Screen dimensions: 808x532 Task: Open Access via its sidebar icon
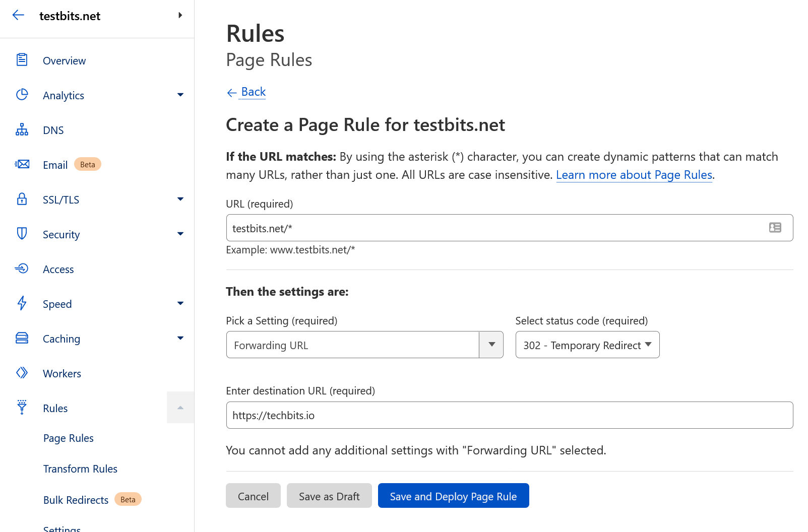22,269
